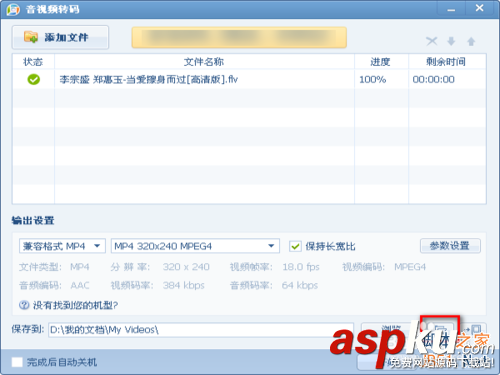500x375 pixels.
Task: Click the 文件名称 column header
Action: (204, 62)
